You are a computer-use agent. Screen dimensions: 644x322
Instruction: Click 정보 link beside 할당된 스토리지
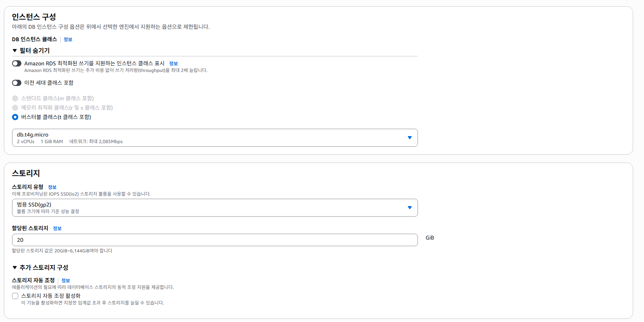tap(57, 228)
